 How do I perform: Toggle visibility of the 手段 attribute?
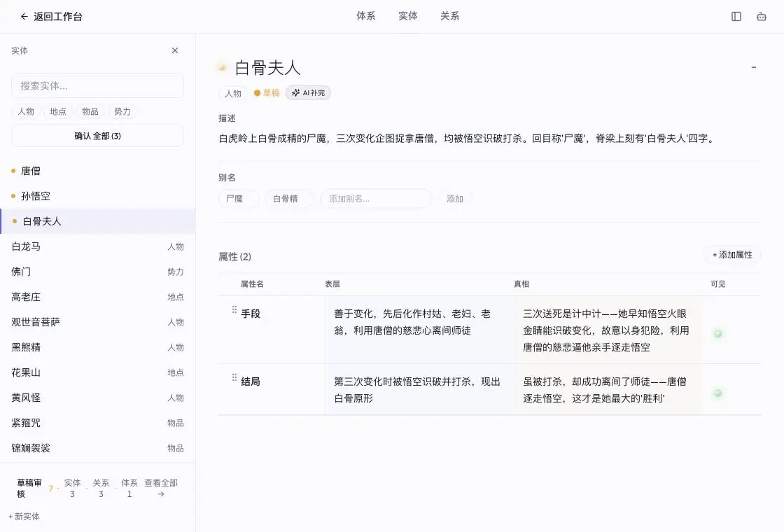pos(718,334)
